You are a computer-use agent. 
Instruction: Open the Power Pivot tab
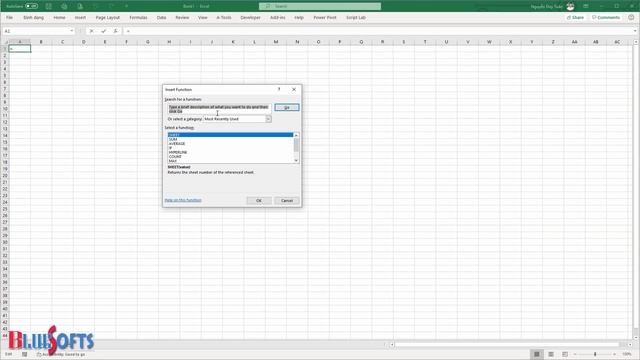[325, 18]
